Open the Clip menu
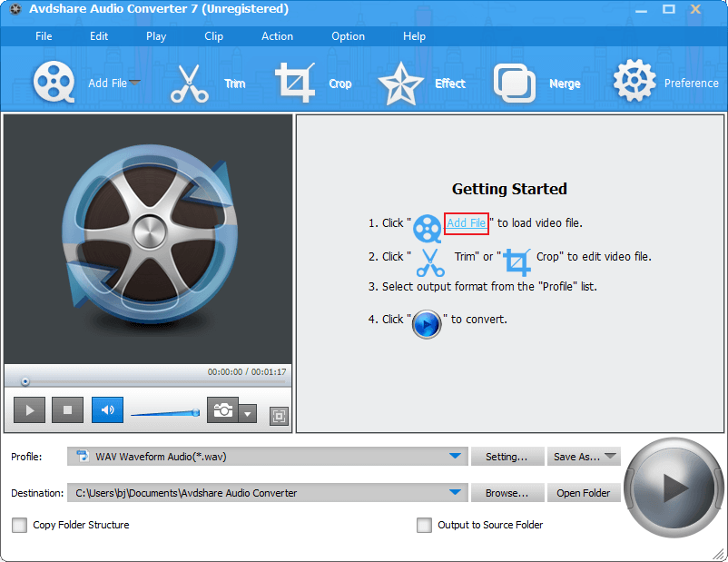 213,36
